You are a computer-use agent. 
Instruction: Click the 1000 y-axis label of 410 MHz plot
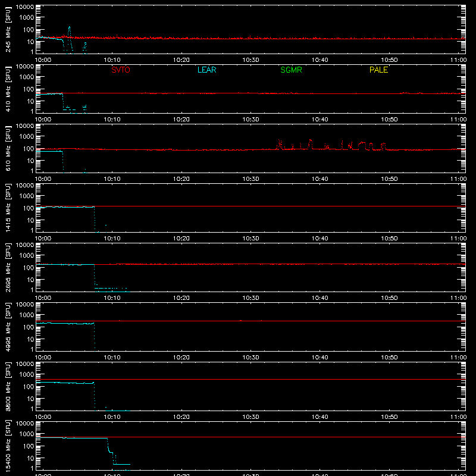pos(27,77)
